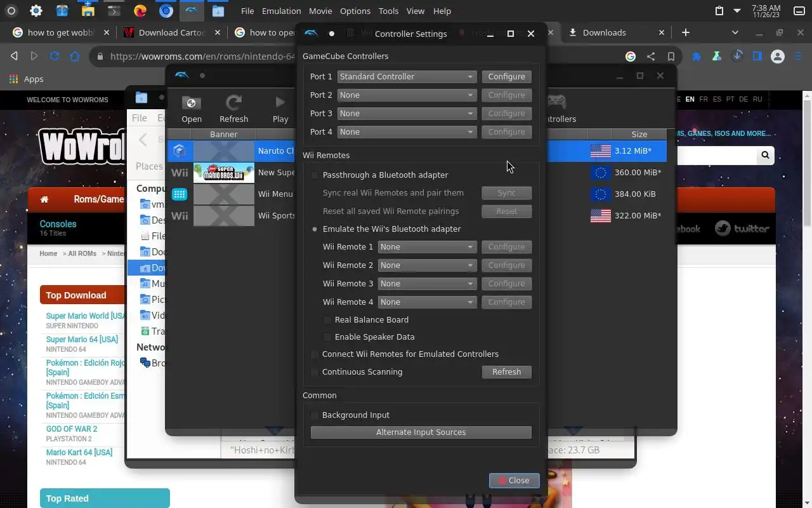Open the Wii Remote 3 dropdown
The image size is (812, 508).
pyautogui.click(x=427, y=283)
